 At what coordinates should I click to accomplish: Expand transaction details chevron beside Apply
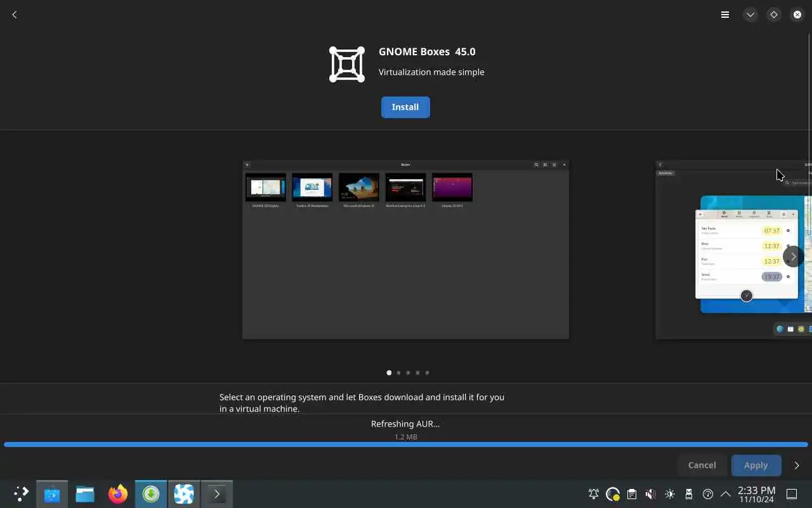[797, 465]
